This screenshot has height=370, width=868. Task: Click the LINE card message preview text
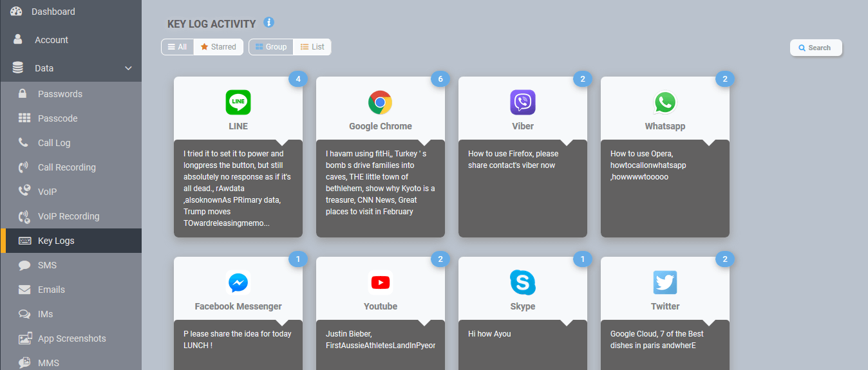(238, 188)
